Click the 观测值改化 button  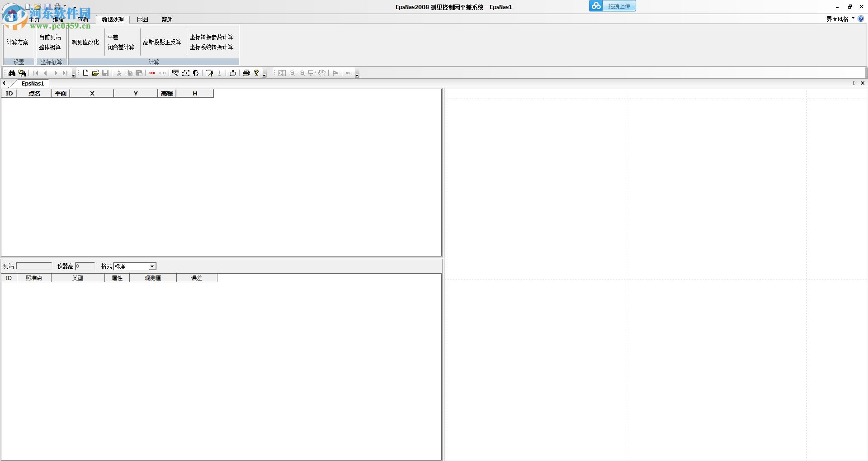point(85,42)
